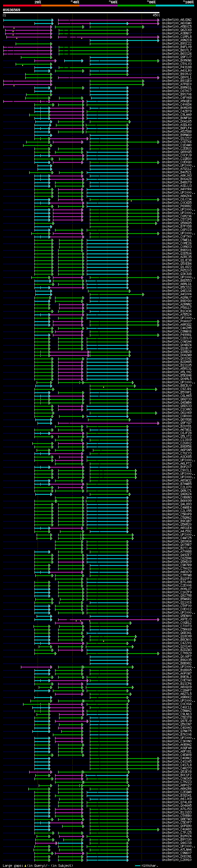Select the UniRef100_B9SC22 label
This screenshot has height=868, width=197.
click(177, 43)
